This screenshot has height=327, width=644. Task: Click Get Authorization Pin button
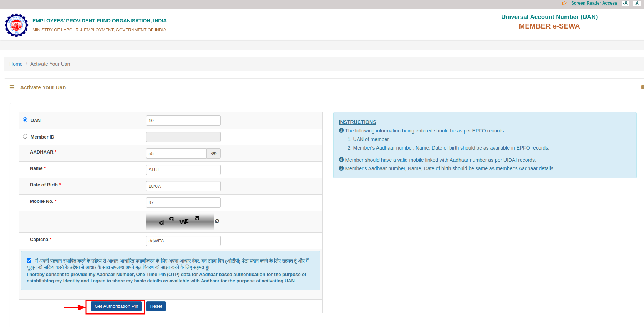[x=116, y=306]
